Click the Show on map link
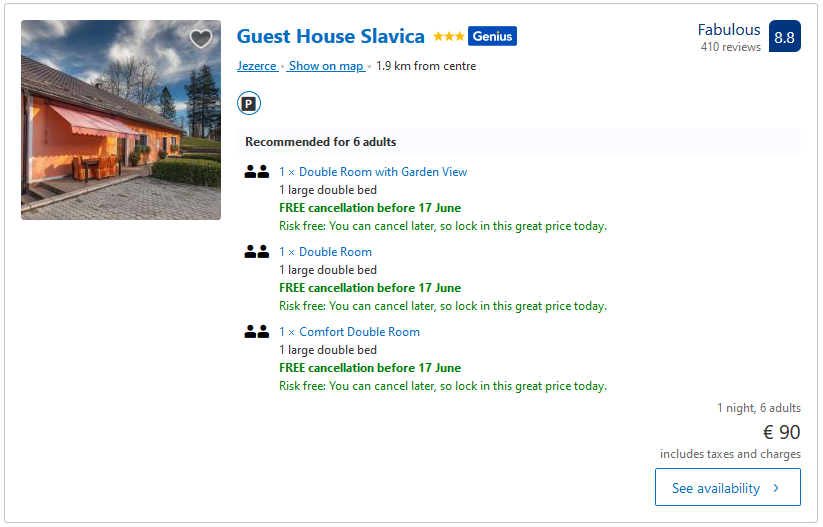Image resolution: width=823 pixels, height=527 pixels. tap(326, 66)
